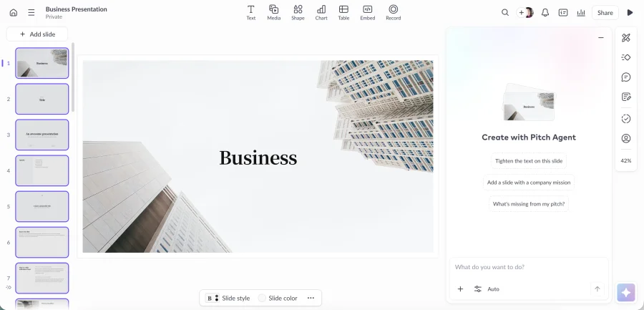
Task: Open Slide style options
Action: pyautogui.click(x=228, y=298)
